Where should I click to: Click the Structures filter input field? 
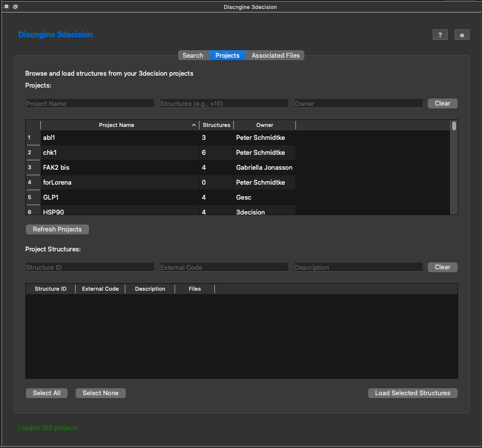coord(224,104)
